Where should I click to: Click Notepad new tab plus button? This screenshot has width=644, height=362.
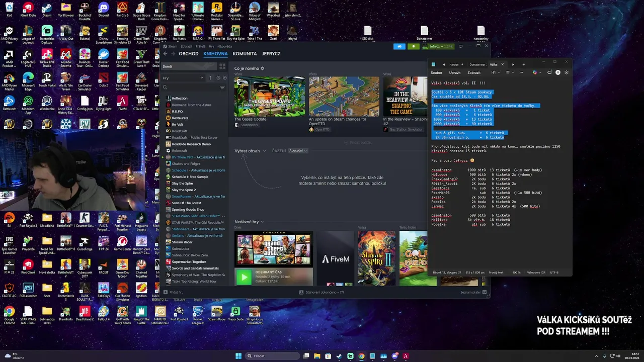(524, 64)
